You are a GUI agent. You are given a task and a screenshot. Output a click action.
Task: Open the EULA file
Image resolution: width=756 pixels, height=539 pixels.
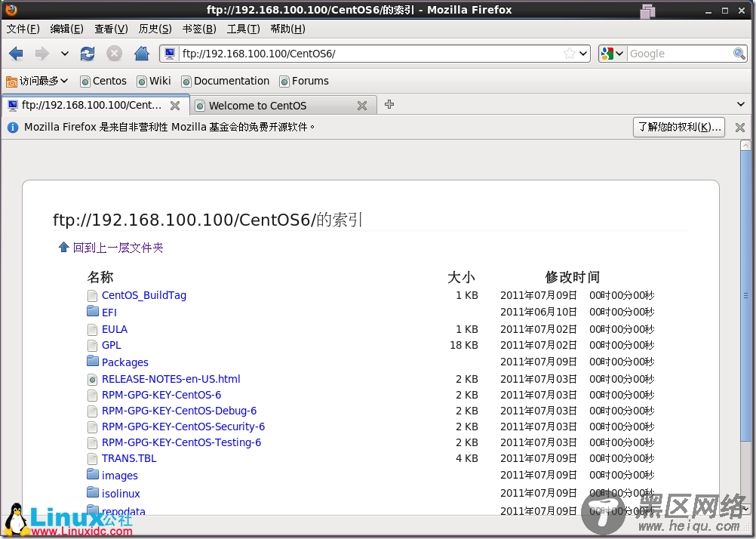(x=115, y=329)
